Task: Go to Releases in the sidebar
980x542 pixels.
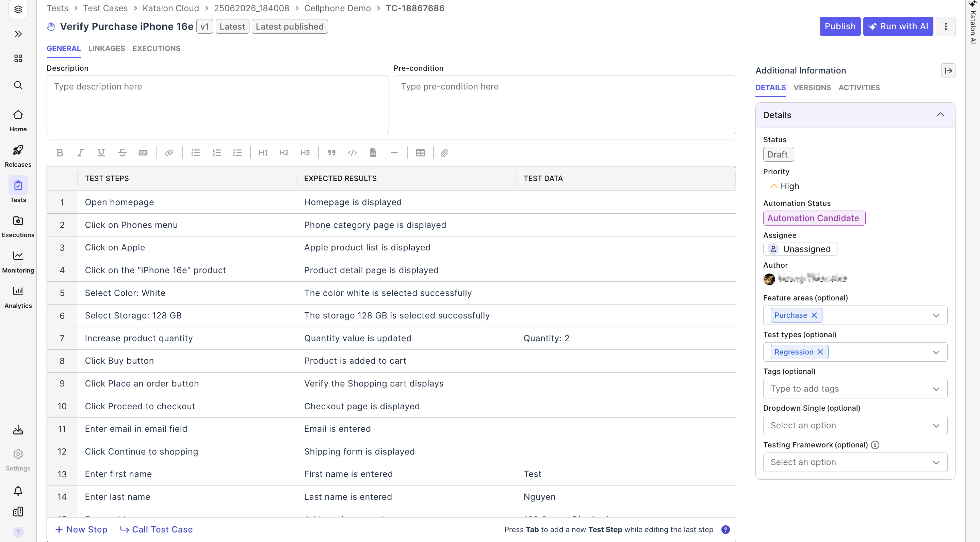Action: pos(18,155)
